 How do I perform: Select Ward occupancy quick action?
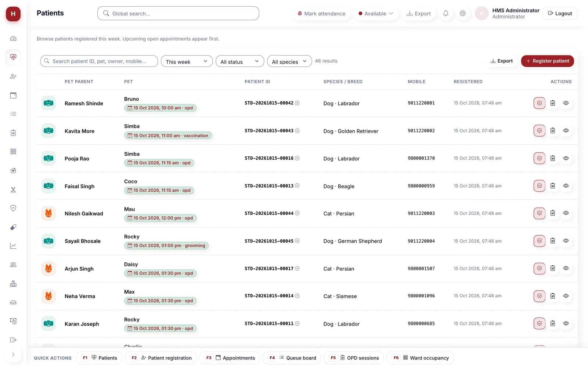tap(421, 358)
